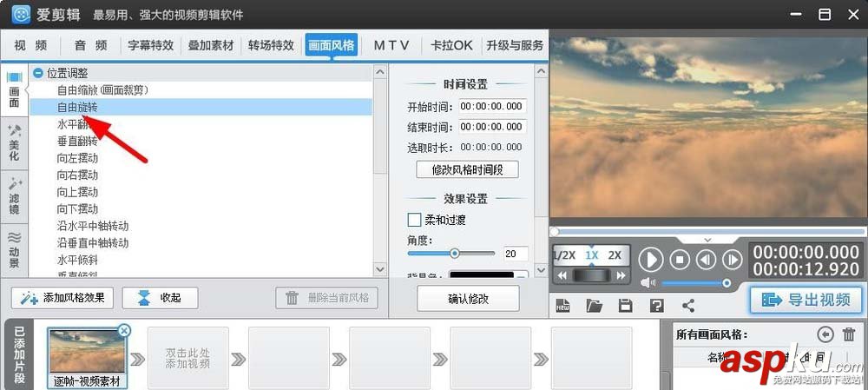The image size is (868, 390).
Task: Click the up arrow of the settings panel scrollbar
Action: [x=541, y=71]
